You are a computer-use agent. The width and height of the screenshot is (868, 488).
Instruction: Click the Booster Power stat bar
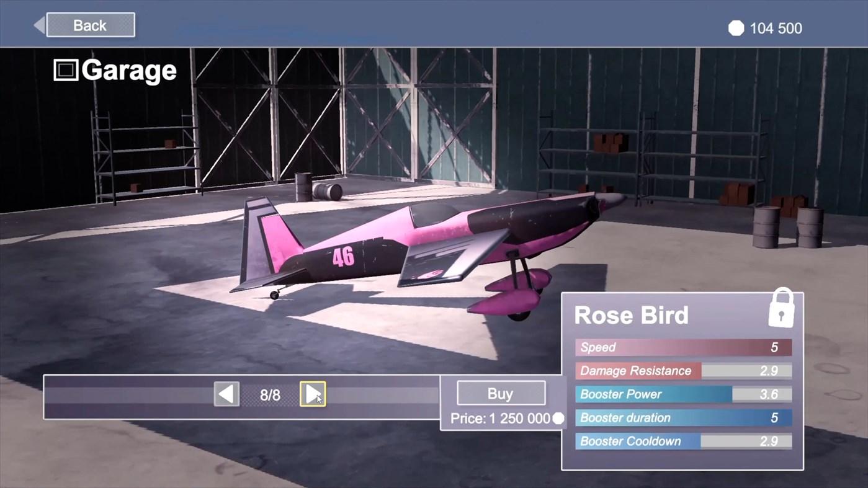pos(682,394)
